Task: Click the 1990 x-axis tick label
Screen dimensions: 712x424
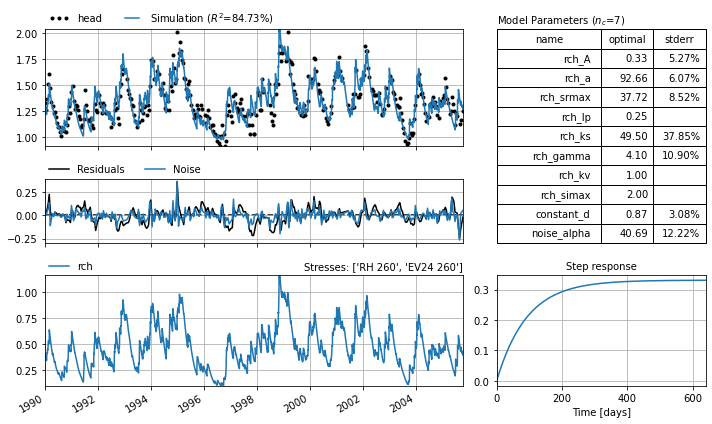Action: (x=30, y=403)
